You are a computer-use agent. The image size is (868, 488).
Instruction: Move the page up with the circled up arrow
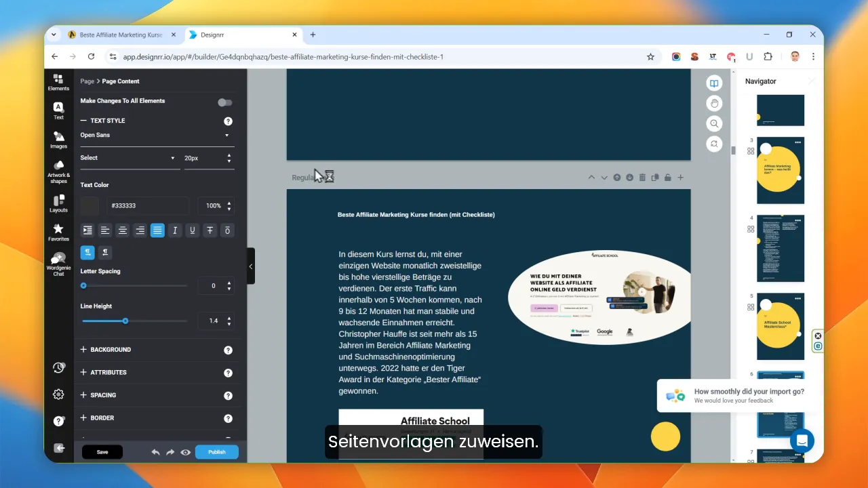[x=617, y=178]
